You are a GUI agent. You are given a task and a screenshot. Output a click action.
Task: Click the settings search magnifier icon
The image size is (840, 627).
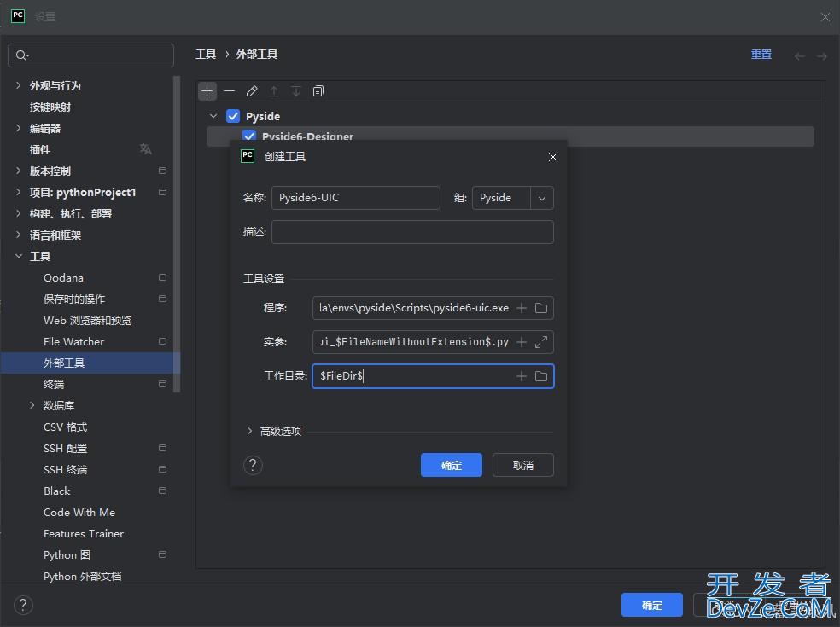pyautogui.click(x=22, y=55)
